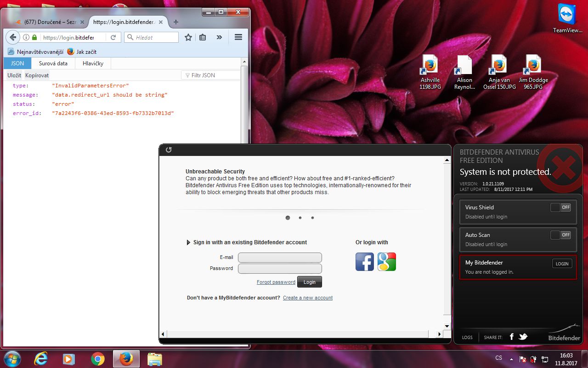Select the "InvalidParametersError" value
Viewport: 588px width, 368px height.
pyautogui.click(x=90, y=86)
